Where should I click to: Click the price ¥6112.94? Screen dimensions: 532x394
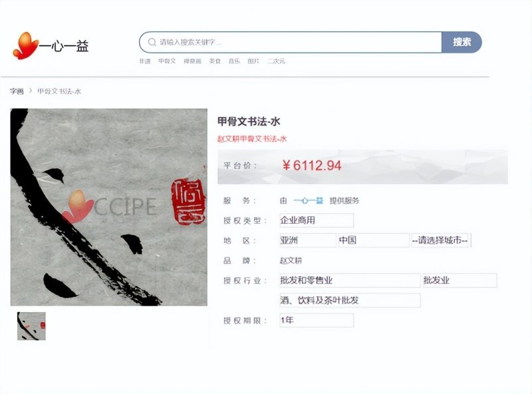click(312, 166)
